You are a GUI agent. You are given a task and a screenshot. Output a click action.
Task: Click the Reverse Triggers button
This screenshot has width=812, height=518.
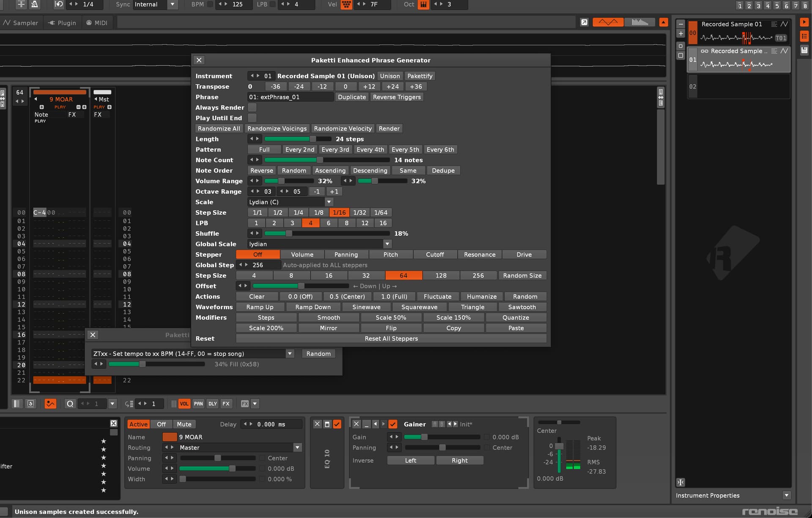point(397,97)
